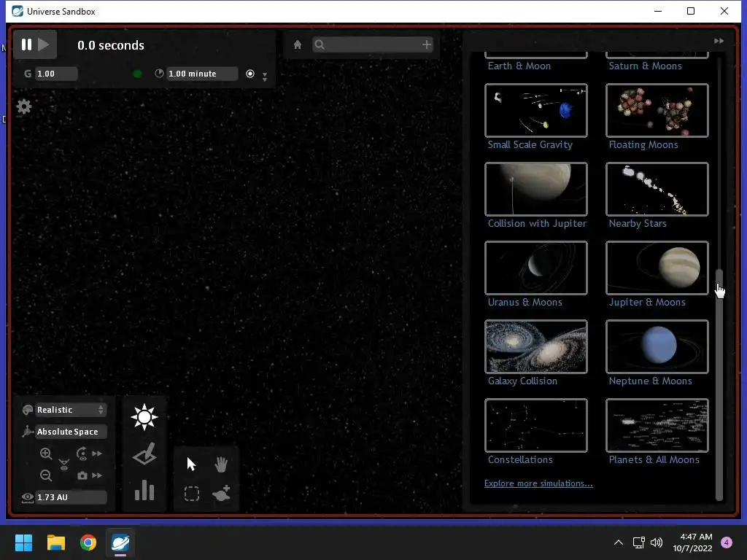
Task: Click the add planet tool
Action: (222, 494)
